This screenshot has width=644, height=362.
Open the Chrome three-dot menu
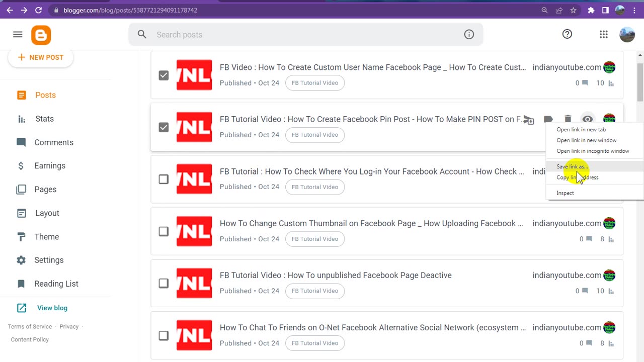pos(635,10)
